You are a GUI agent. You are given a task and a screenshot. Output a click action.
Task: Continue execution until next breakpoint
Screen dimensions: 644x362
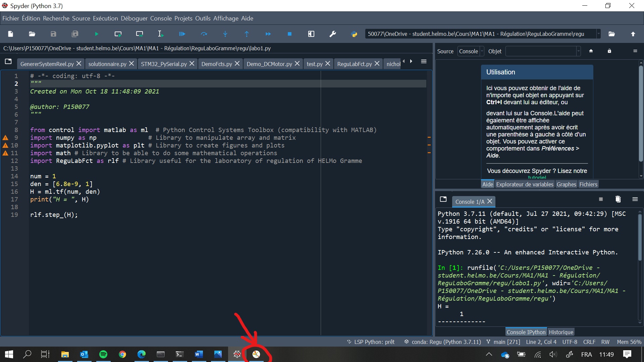(x=268, y=34)
